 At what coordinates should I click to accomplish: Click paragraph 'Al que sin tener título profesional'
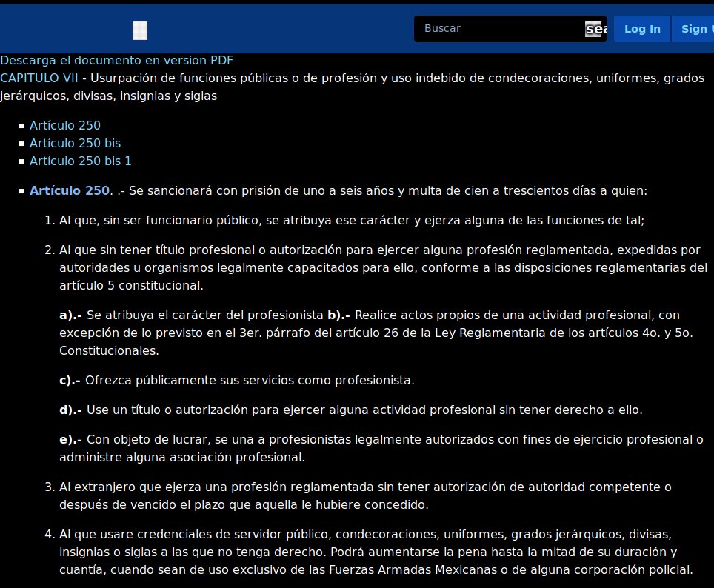[x=383, y=268]
